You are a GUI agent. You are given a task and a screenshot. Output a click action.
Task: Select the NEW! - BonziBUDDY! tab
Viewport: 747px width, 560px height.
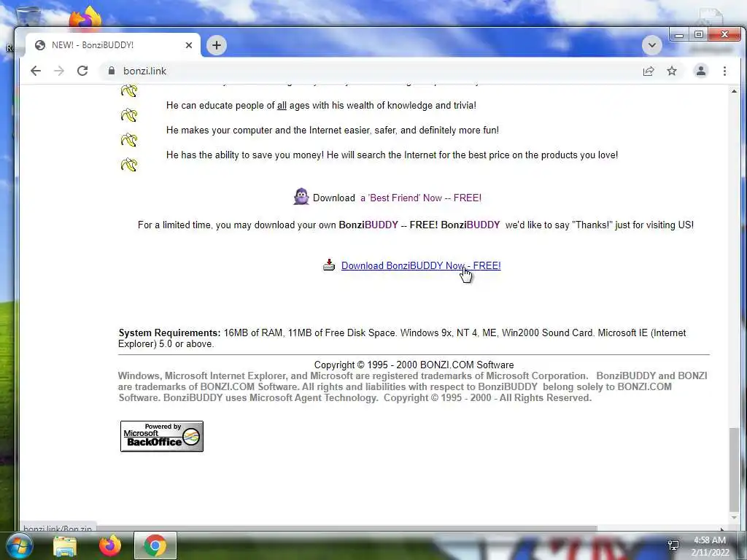[112, 45]
